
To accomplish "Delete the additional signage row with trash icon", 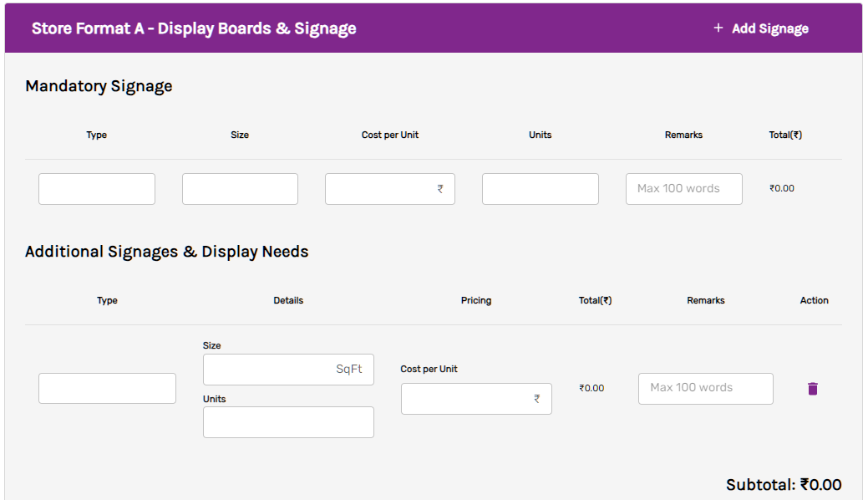I will point(812,389).
